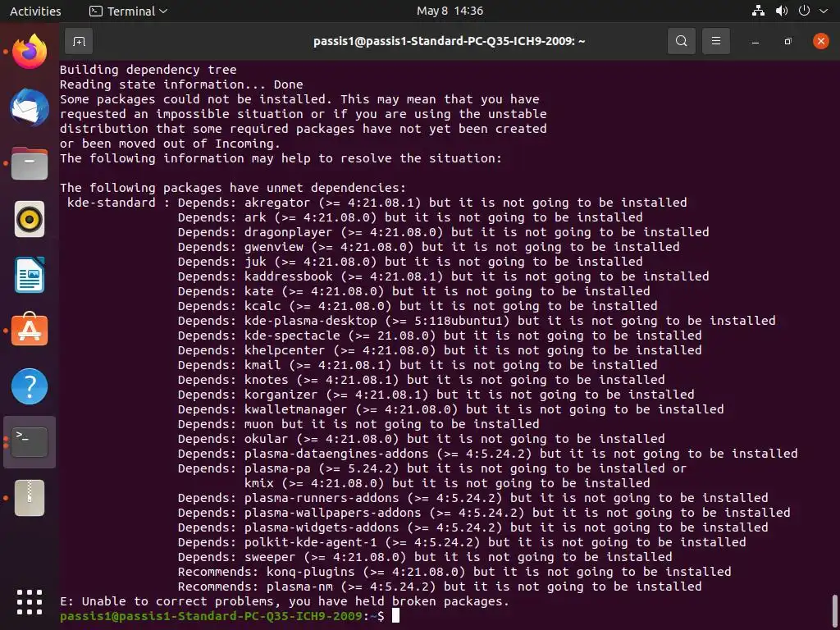Click the terminal window title text
The width and height of the screenshot is (840, 630).
(x=449, y=41)
